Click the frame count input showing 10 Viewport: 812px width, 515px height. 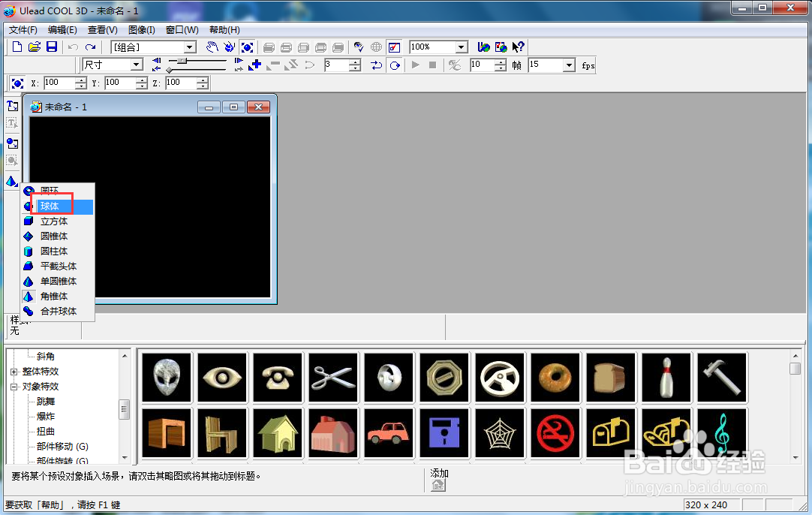pyautogui.click(x=482, y=65)
